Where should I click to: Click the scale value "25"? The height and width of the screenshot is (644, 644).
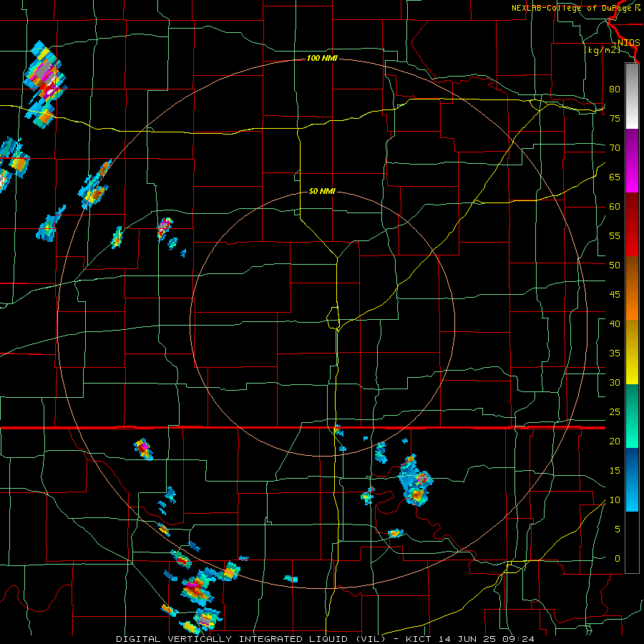tap(615, 412)
